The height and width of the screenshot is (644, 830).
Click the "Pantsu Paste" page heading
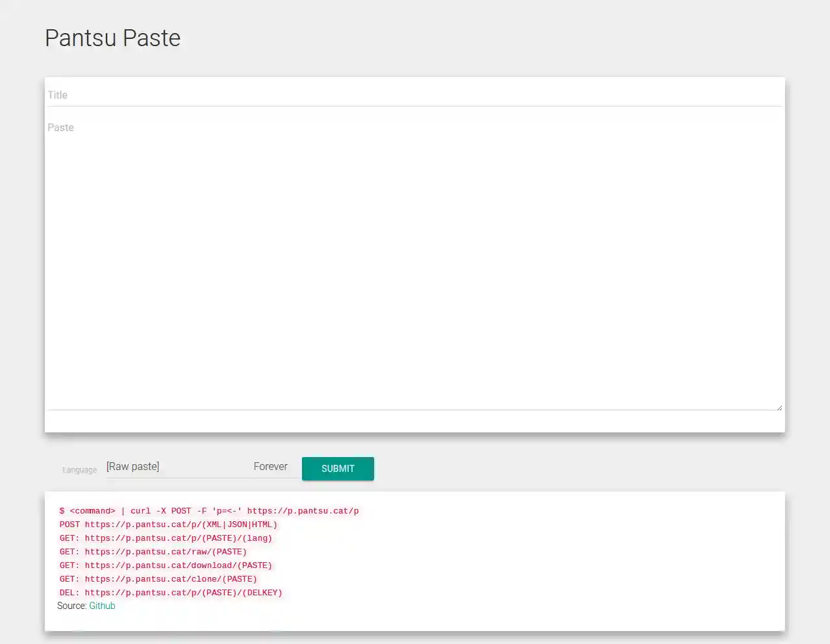112,38
